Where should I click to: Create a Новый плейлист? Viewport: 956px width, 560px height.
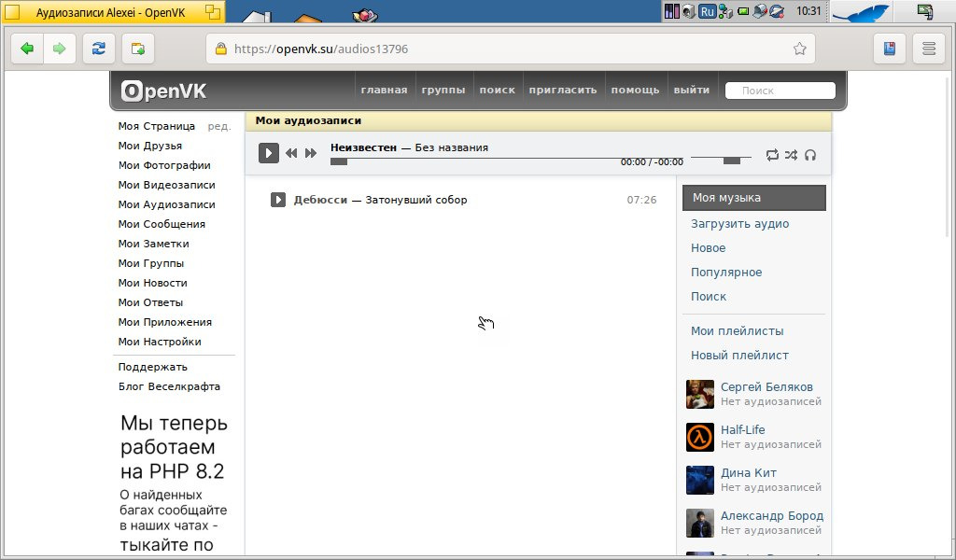[x=739, y=356]
